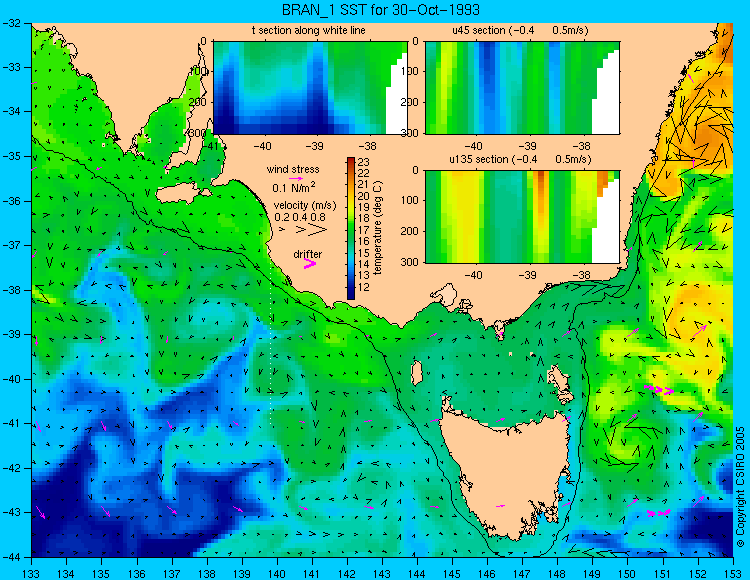Open the u135 section velocity inset plot
Image resolution: width=750 pixels, height=580 pixels.
pyautogui.click(x=522, y=217)
